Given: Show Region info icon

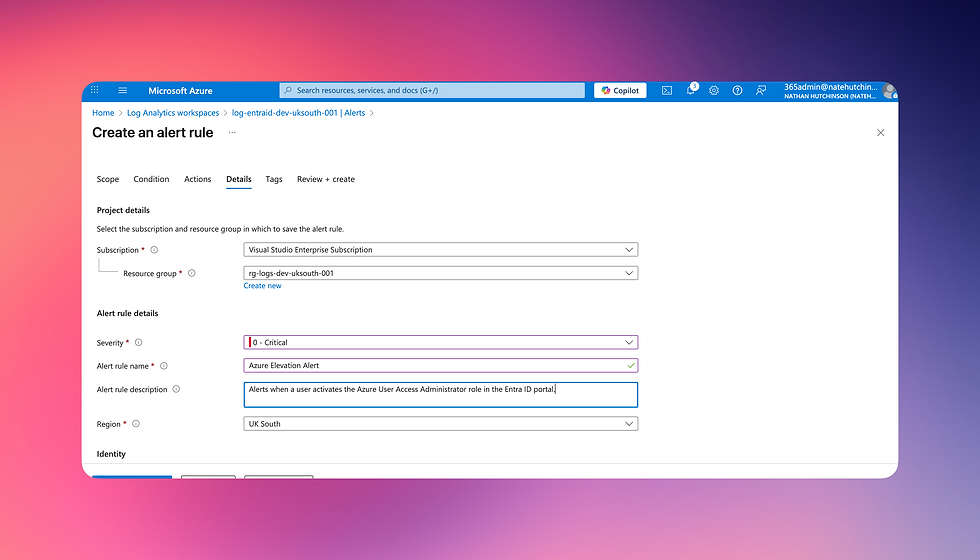Looking at the screenshot, I should [136, 424].
